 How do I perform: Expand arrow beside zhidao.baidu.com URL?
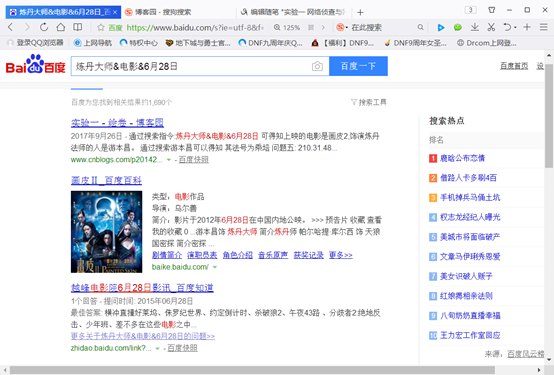point(157,348)
